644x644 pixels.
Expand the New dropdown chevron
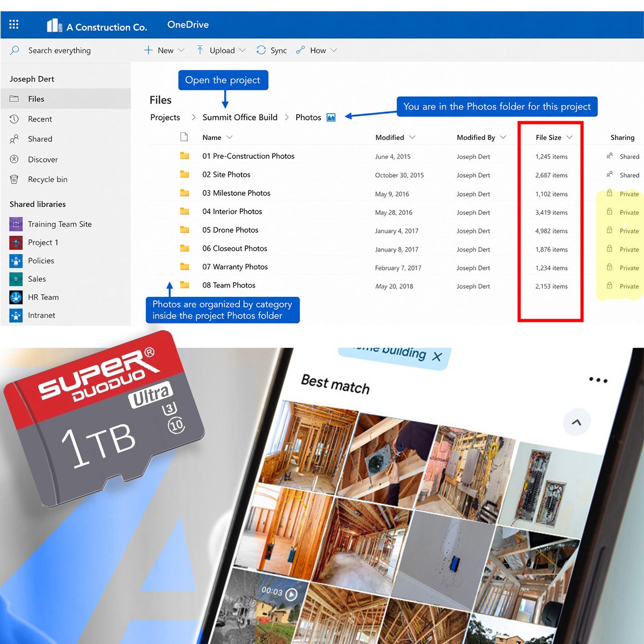[x=181, y=50]
